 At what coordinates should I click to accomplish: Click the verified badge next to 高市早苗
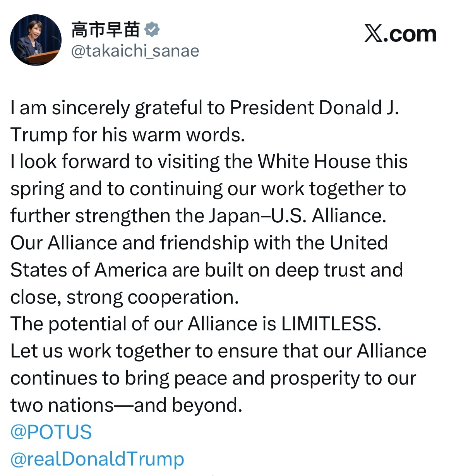(152, 30)
